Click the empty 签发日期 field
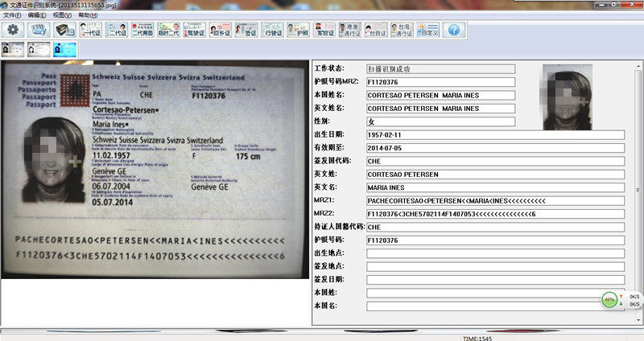This screenshot has width=644, height=341. click(495, 280)
